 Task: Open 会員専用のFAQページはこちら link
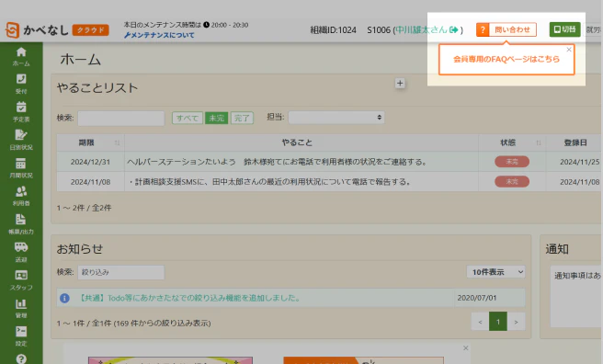[506, 59]
